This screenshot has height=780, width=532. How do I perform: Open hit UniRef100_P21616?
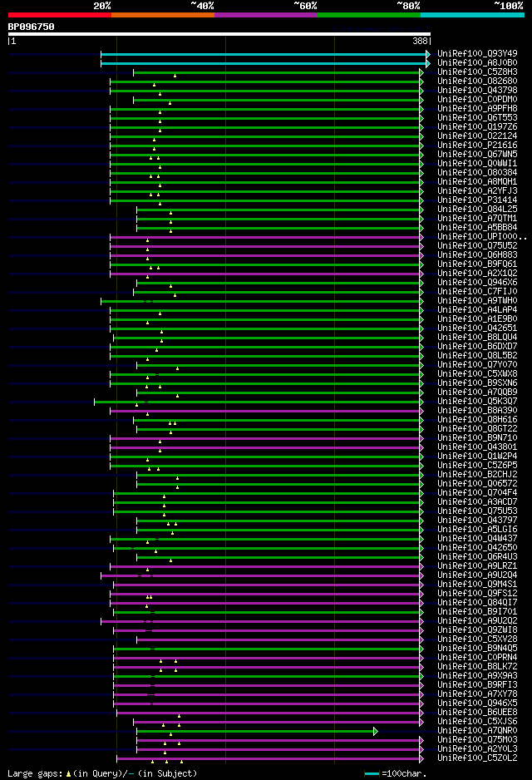477,145
